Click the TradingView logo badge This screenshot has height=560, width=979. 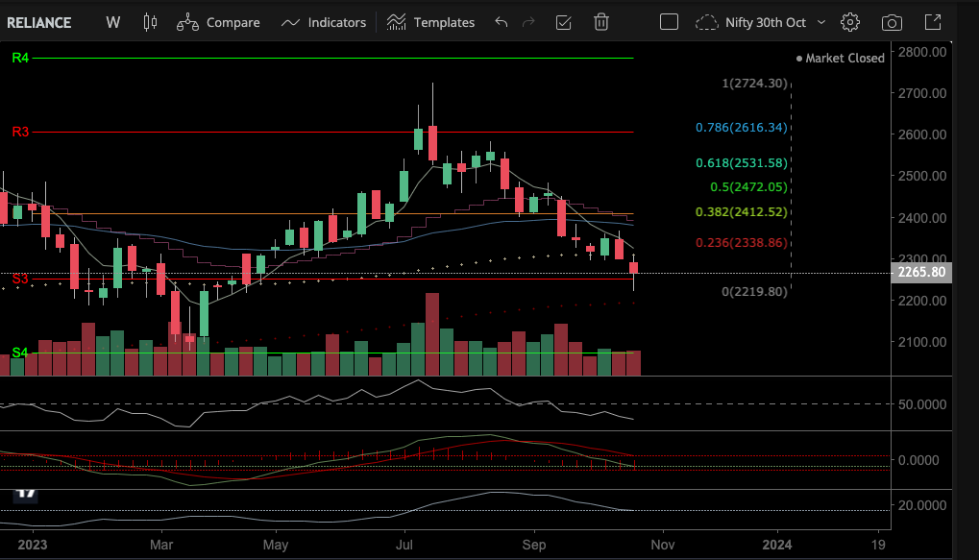pos(25,495)
